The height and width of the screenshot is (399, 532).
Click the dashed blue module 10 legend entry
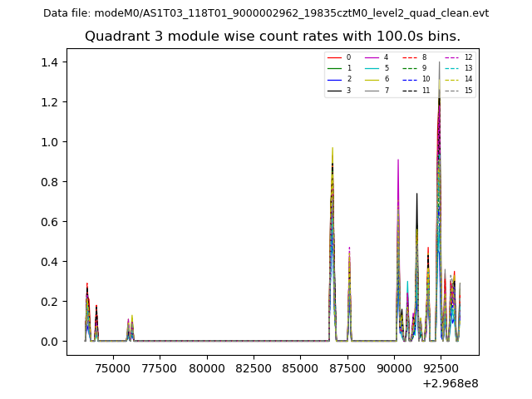pos(411,79)
